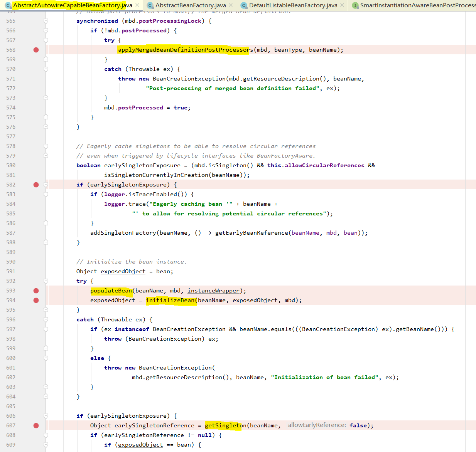The height and width of the screenshot is (452, 476).
Task: Click the "// Initialize the bean instance." comment
Action: (132, 262)
